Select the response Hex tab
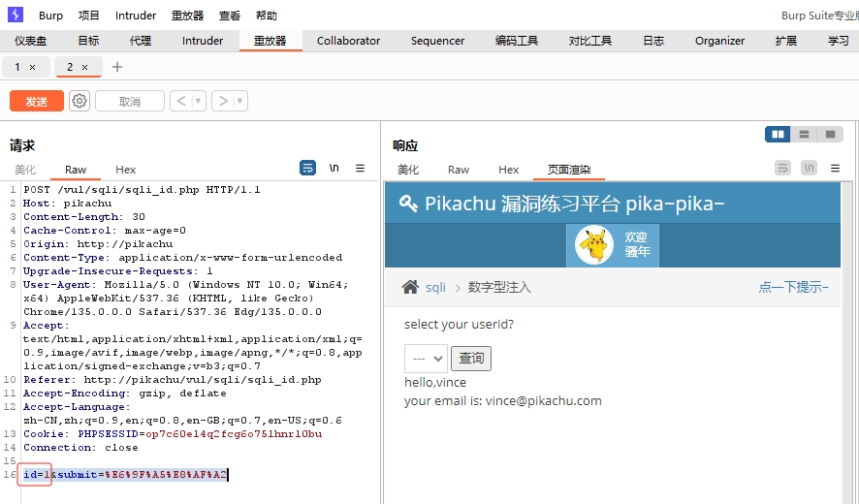The width and height of the screenshot is (859, 504). tap(508, 170)
